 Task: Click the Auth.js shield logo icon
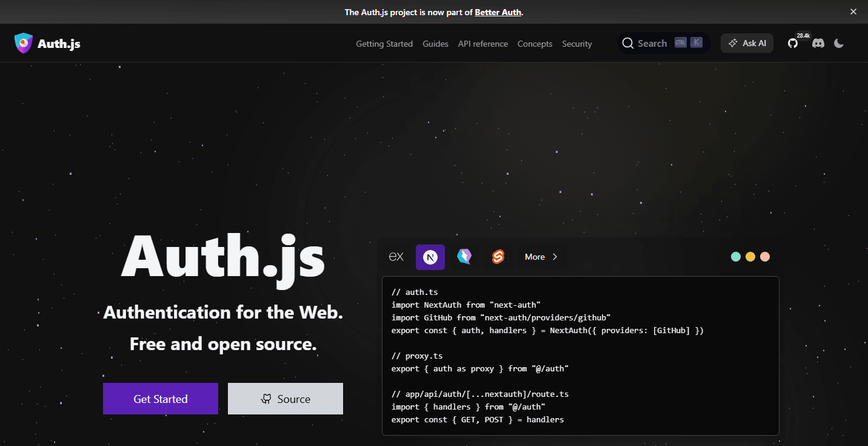[x=23, y=43]
